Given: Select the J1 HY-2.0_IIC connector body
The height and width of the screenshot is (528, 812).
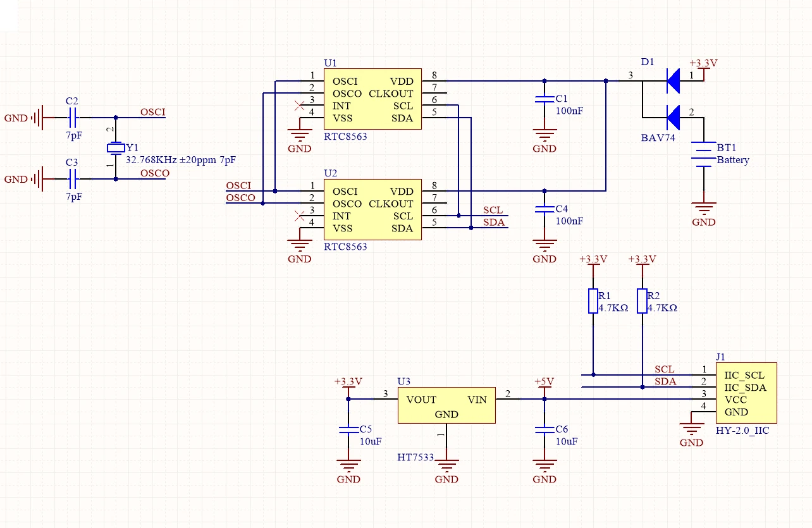Looking at the screenshot, I should click(x=746, y=393).
